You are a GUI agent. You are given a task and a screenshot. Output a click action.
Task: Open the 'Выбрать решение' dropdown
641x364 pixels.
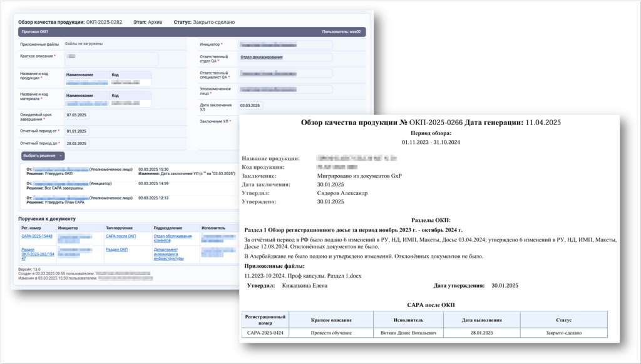pos(43,156)
